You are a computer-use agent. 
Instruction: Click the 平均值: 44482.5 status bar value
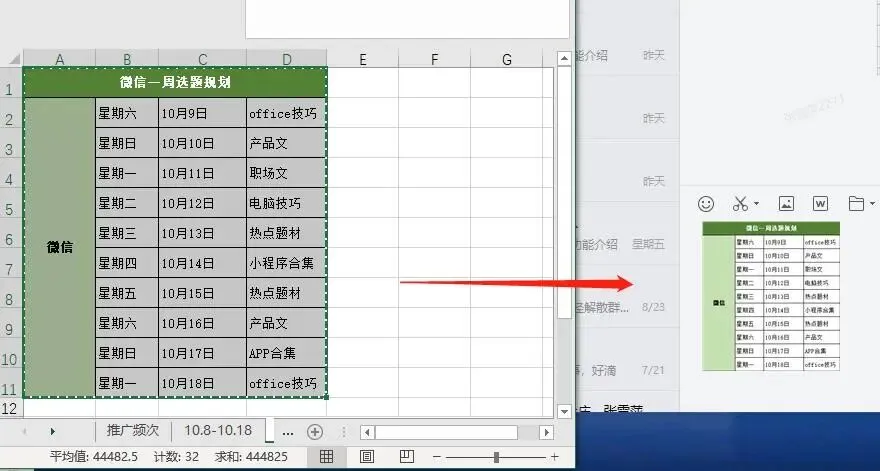(94, 457)
